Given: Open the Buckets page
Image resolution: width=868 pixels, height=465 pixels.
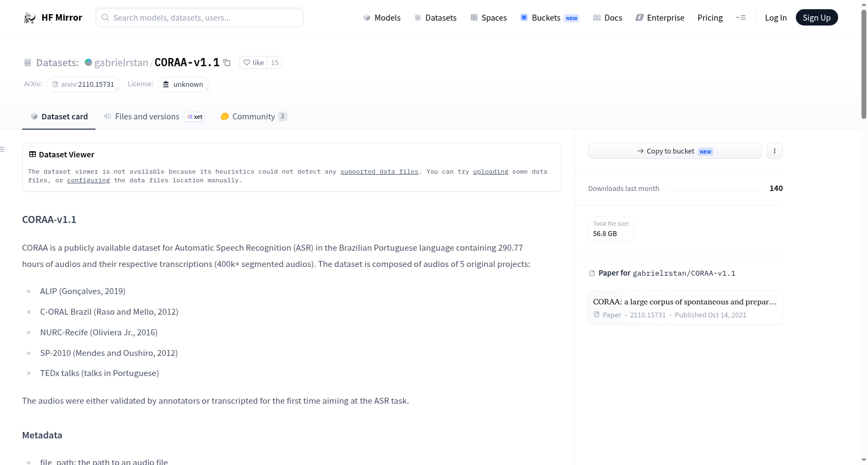Looking at the screenshot, I should pyautogui.click(x=550, y=17).
